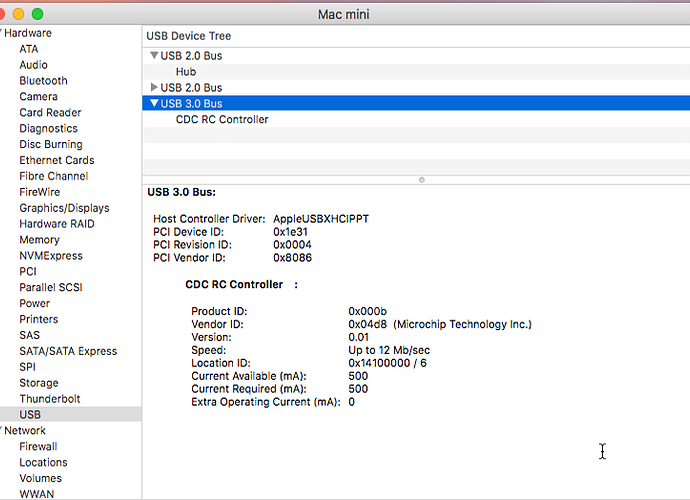This screenshot has width=690, height=500.
Task: Open Memory in the sidebar
Action: pos(39,239)
